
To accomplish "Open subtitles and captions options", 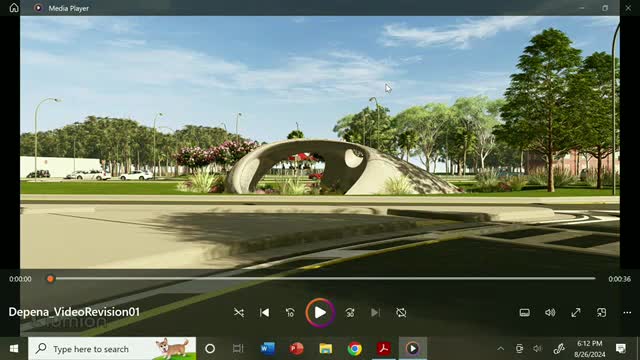I will (524, 313).
